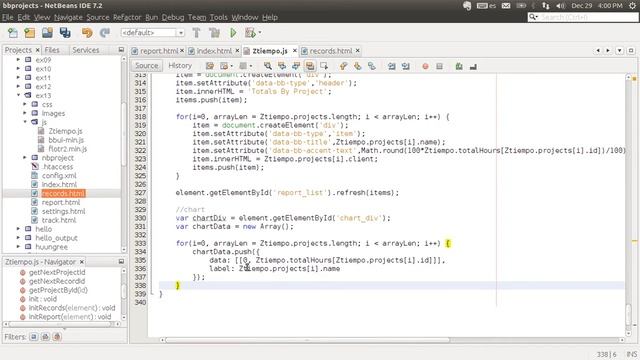Viewport: 640px width, 360px height.
Task: Click the Find Previous Occurrence icon
Action: (282, 66)
